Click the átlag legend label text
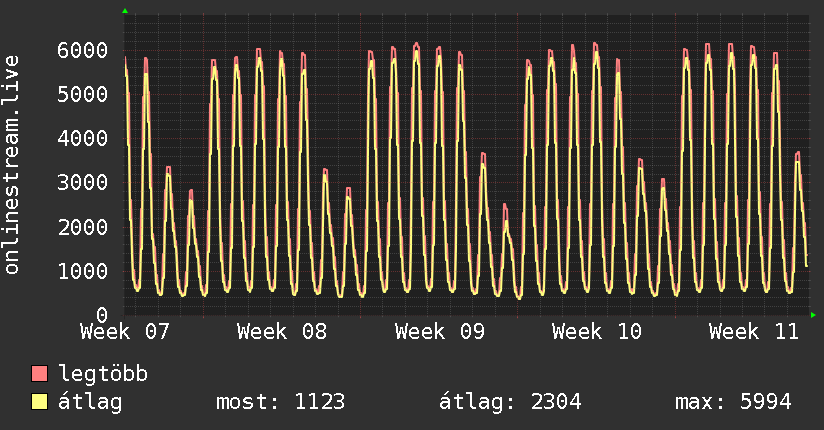 click(x=90, y=403)
